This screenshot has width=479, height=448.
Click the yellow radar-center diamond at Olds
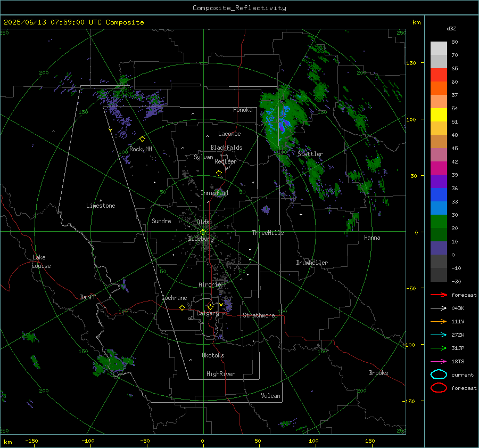coord(203,232)
